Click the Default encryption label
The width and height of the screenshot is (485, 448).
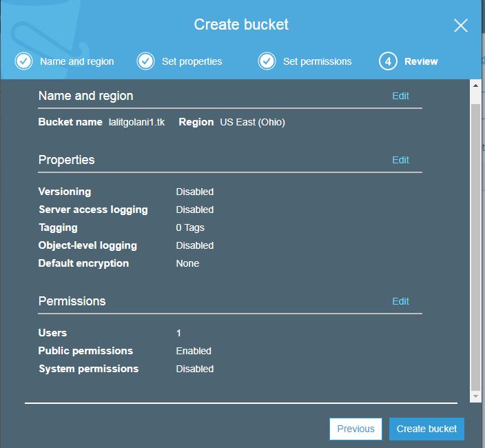pos(83,263)
